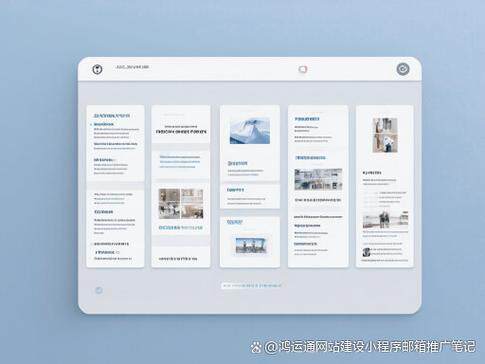Click the small red rounded-square header icon
The image size is (485, 364).
pos(303,69)
